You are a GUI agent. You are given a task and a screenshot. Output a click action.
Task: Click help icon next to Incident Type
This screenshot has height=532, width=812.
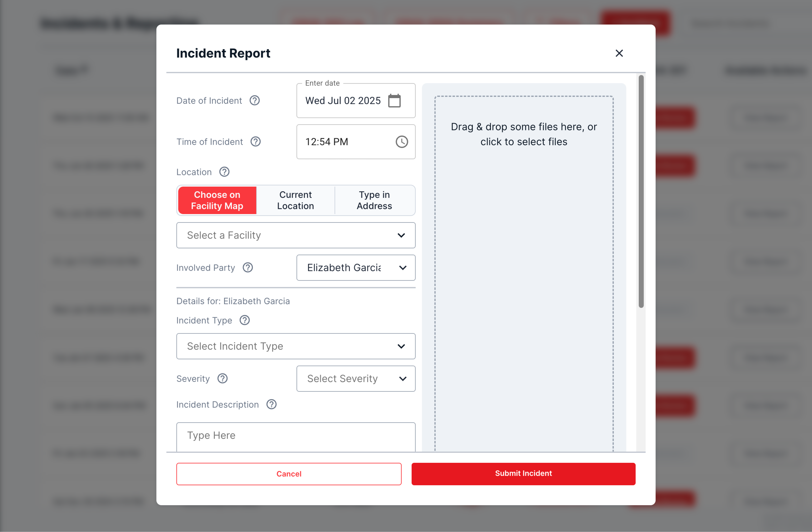[245, 320]
